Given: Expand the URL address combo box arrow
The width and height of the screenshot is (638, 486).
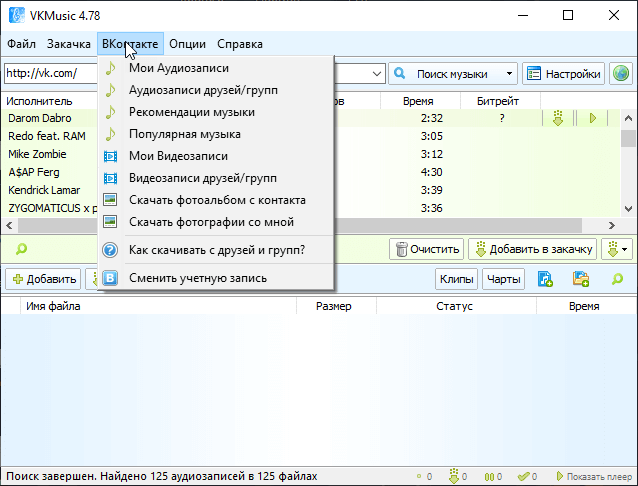Looking at the screenshot, I should [x=377, y=74].
